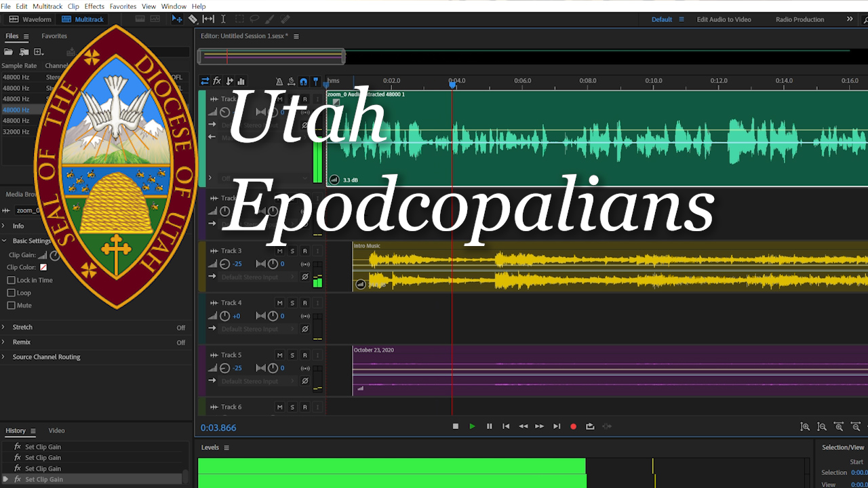Open Track 4 Default Stereo Input dropdown
Image resolution: width=868 pixels, height=488 pixels.
(x=258, y=329)
